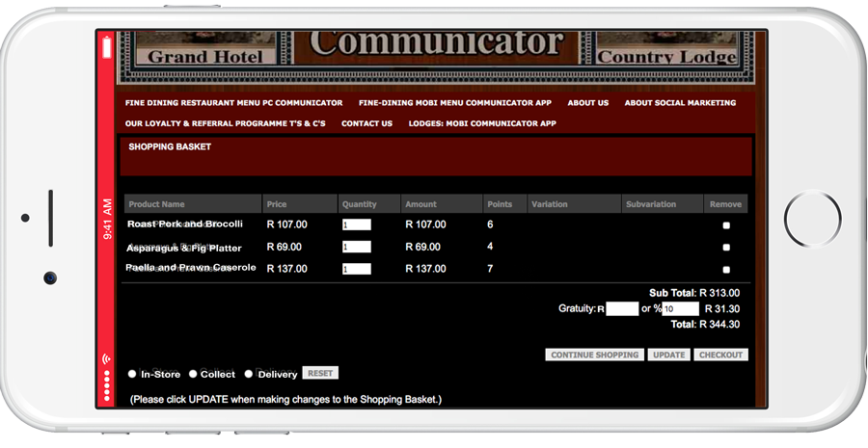This screenshot has width=868, height=448.
Task: Edit quantity field for Asparagus & Fig Platter
Action: [357, 247]
